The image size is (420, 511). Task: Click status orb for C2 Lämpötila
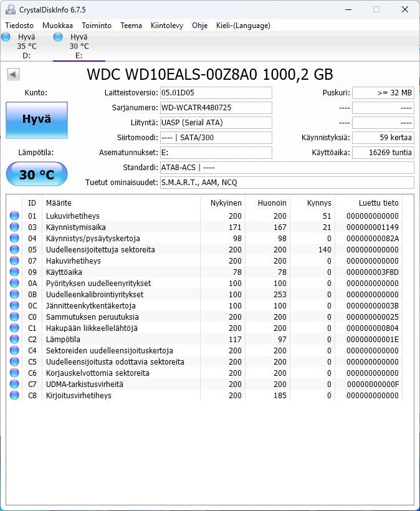(x=14, y=339)
